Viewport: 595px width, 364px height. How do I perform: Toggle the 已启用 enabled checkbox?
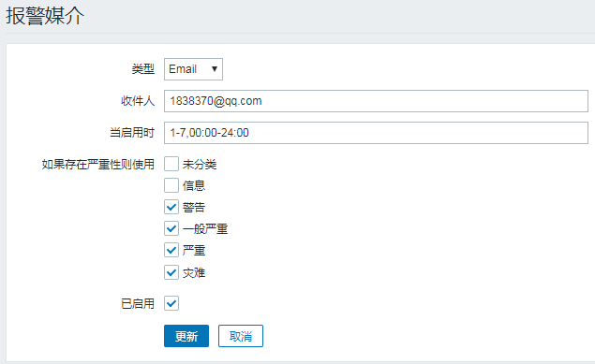point(171,303)
